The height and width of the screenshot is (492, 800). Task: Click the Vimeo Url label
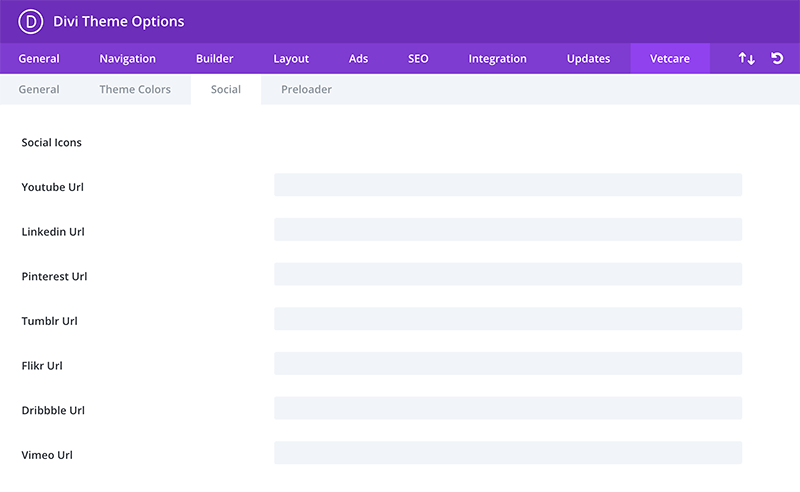(x=47, y=455)
